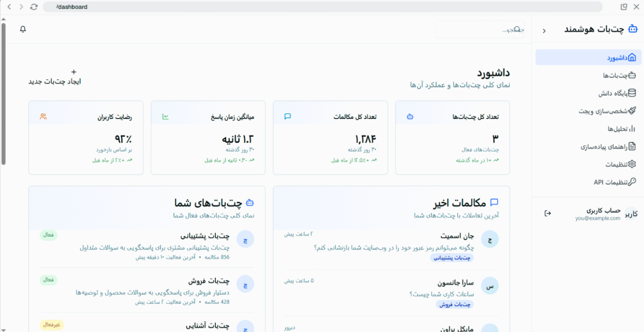Click the ایجاد چت‌بات جدید button

54,77
